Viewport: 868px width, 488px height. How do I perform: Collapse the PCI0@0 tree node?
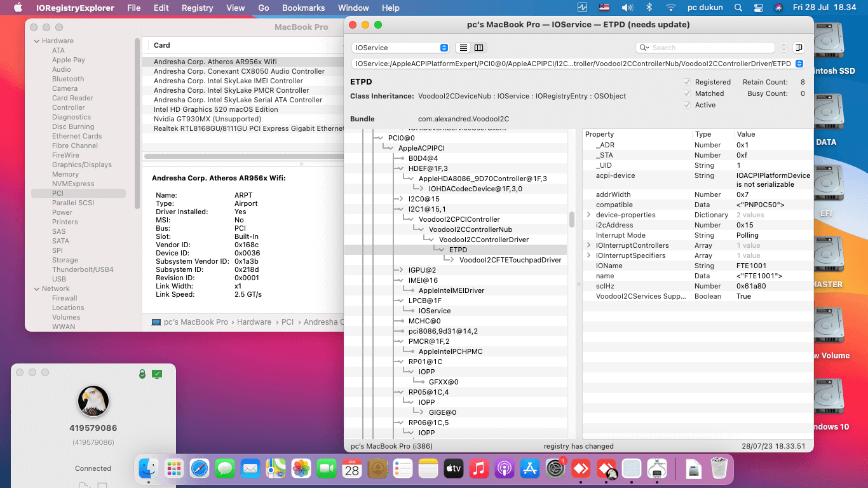pyautogui.click(x=382, y=138)
